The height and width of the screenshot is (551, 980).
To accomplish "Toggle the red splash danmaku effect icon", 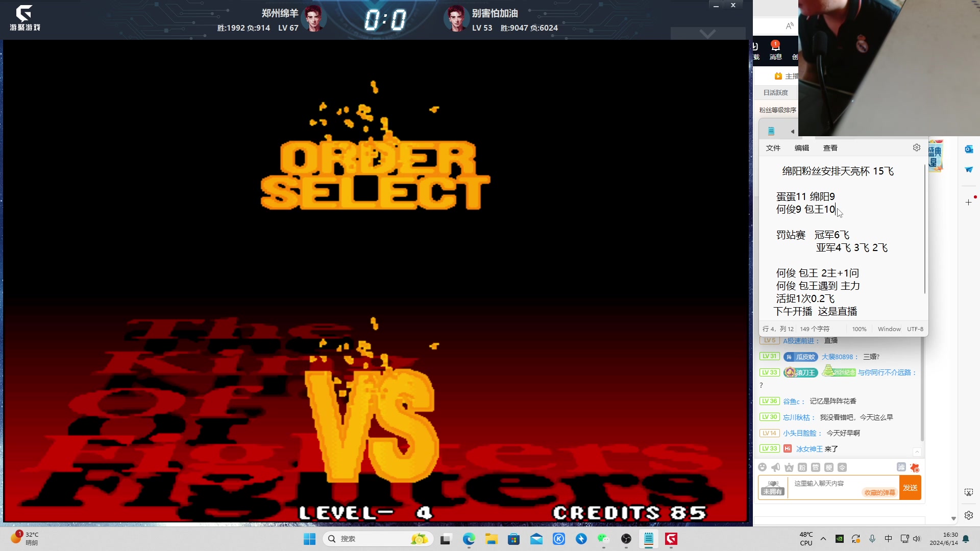I will 914,467.
